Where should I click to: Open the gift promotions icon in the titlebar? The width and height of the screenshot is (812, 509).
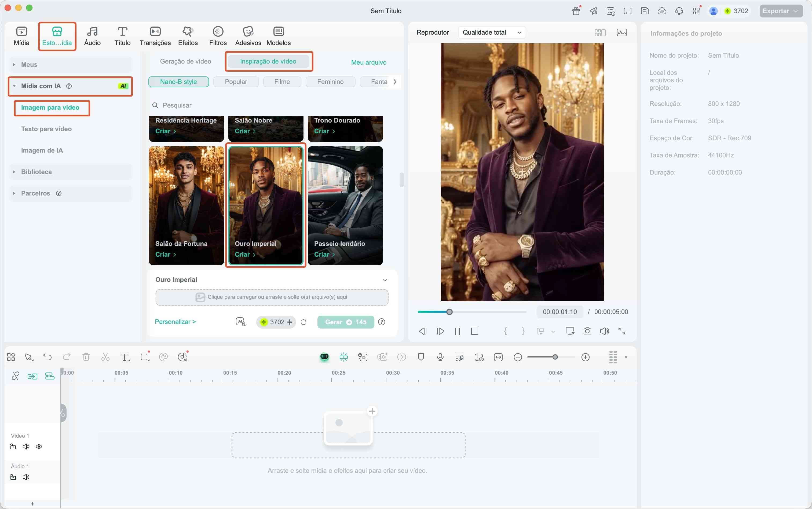click(x=576, y=11)
